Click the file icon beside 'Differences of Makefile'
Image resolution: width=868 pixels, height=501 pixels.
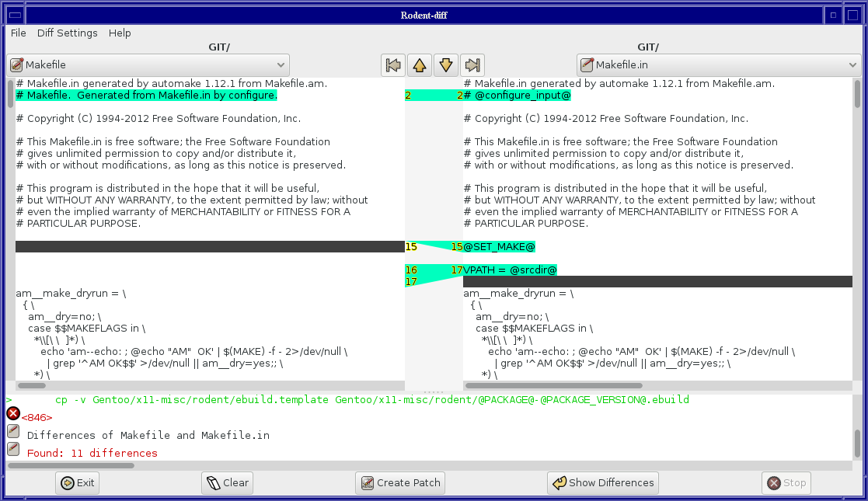coord(13,431)
